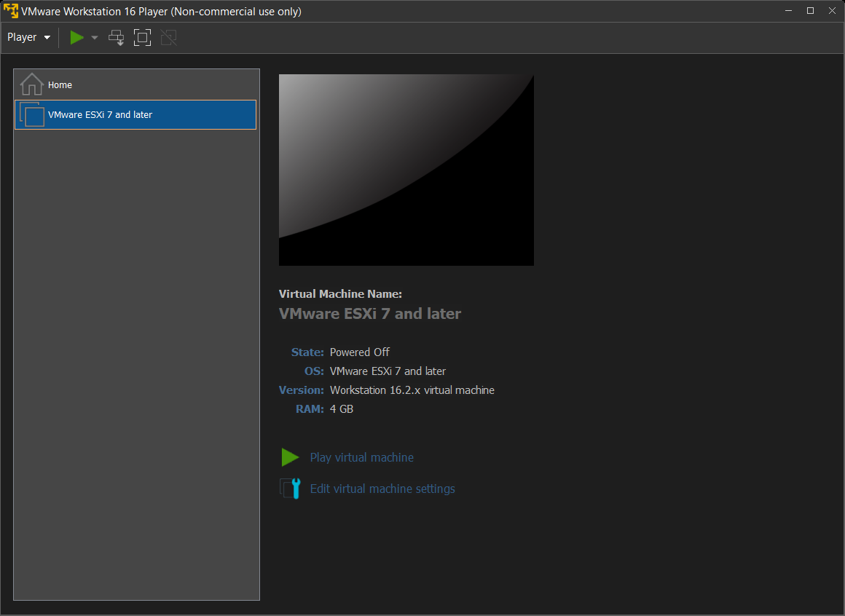Click the Workstation 16.2.x virtual machine text
This screenshot has width=845, height=616.
pyautogui.click(x=412, y=390)
